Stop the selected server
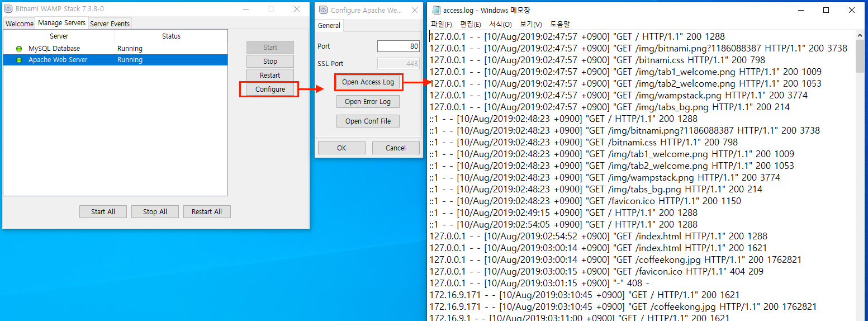This screenshot has height=321, width=868. [x=270, y=62]
